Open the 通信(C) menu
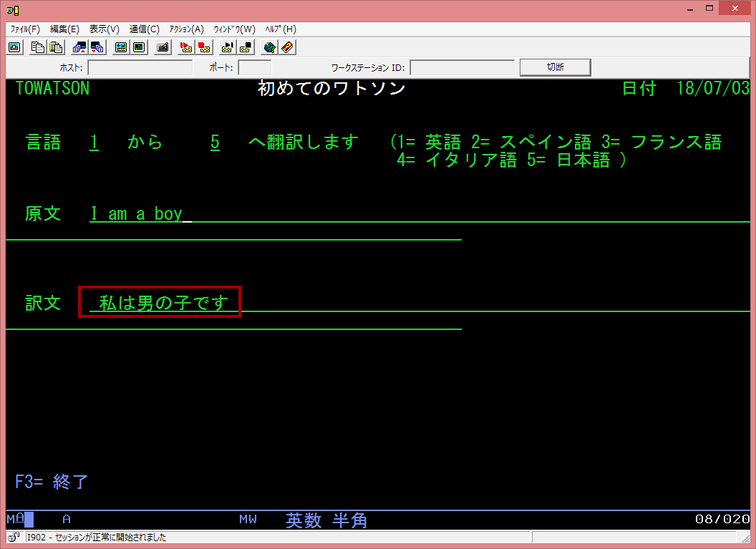 [144, 29]
